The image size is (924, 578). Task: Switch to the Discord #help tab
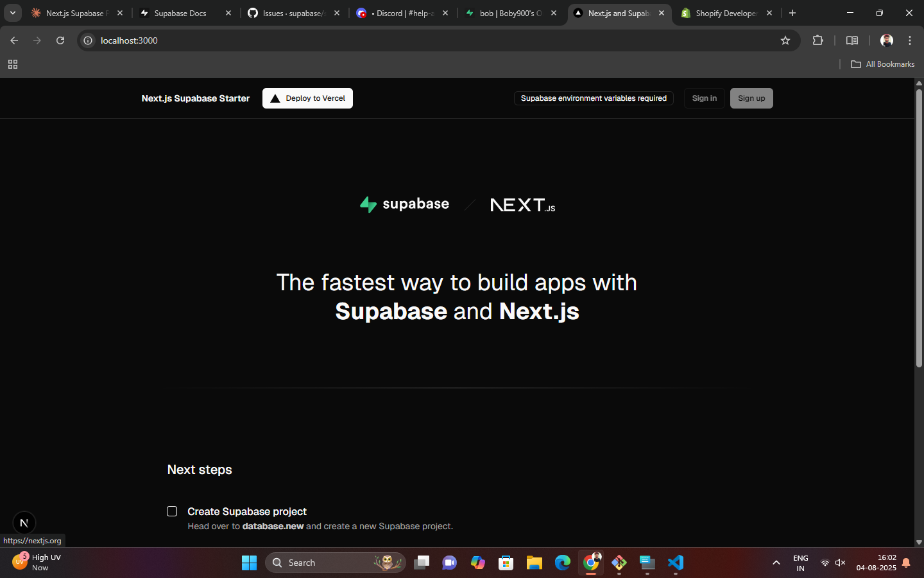pyautogui.click(x=402, y=13)
